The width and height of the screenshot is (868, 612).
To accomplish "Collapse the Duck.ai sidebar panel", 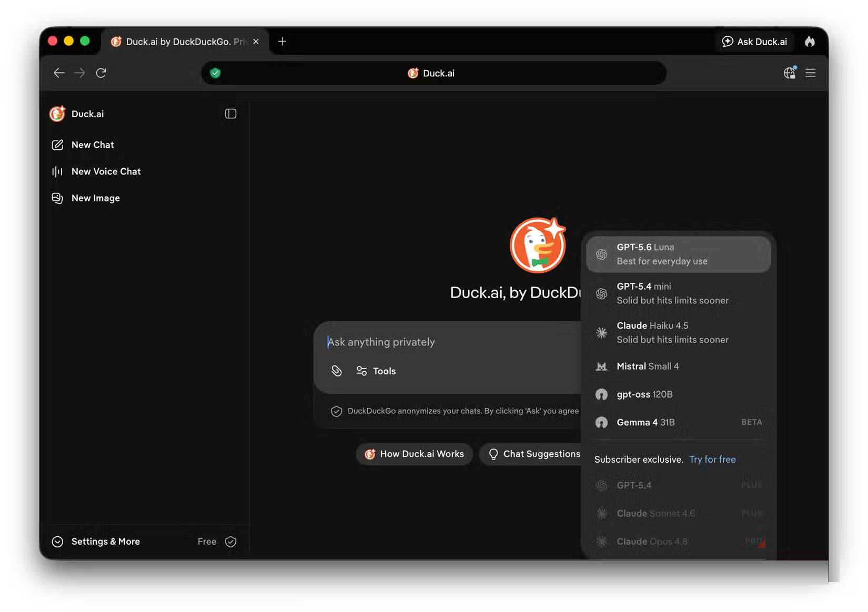I will point(230,114).
